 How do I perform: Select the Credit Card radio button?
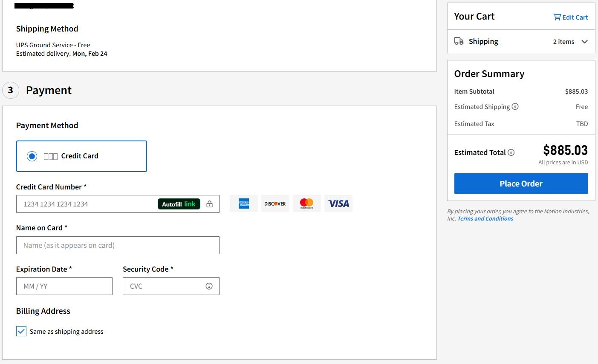point(32,156)
